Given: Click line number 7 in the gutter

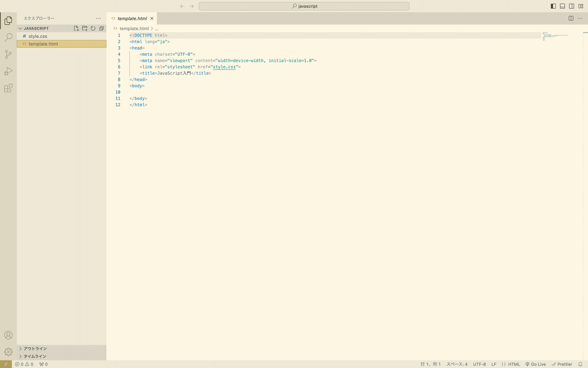Looking at the screenshot, I should pos(119,73).
